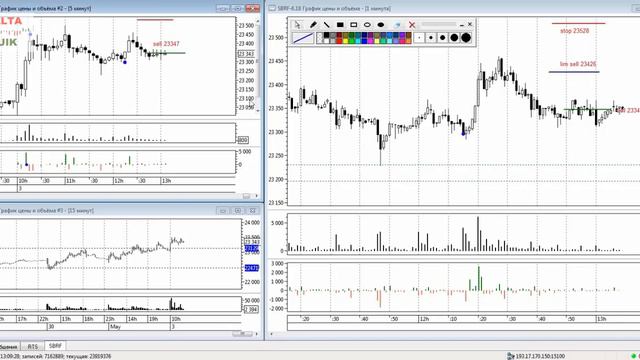Click the blue dot marker on 1-minute chart
The height and width of the screenshot is (360, 640).
point(463,133)
